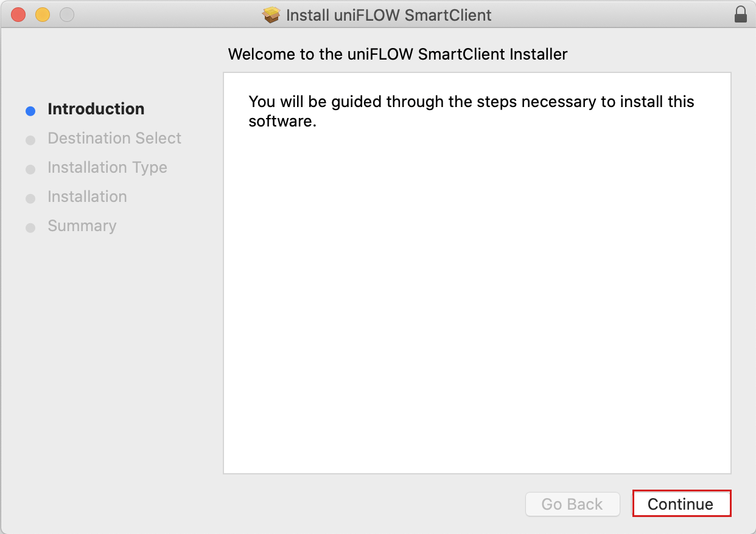The height and width of the screenshot is (534, 756).
Task: Click the Install uniFLOW SmartClient window title
Action: tap(388, 15)
